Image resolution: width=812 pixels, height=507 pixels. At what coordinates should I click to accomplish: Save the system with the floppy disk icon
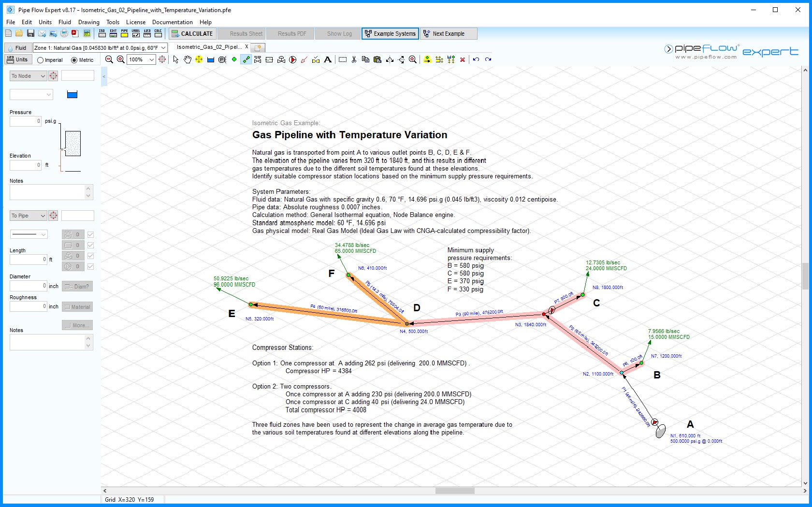click(x=30, y=33)
